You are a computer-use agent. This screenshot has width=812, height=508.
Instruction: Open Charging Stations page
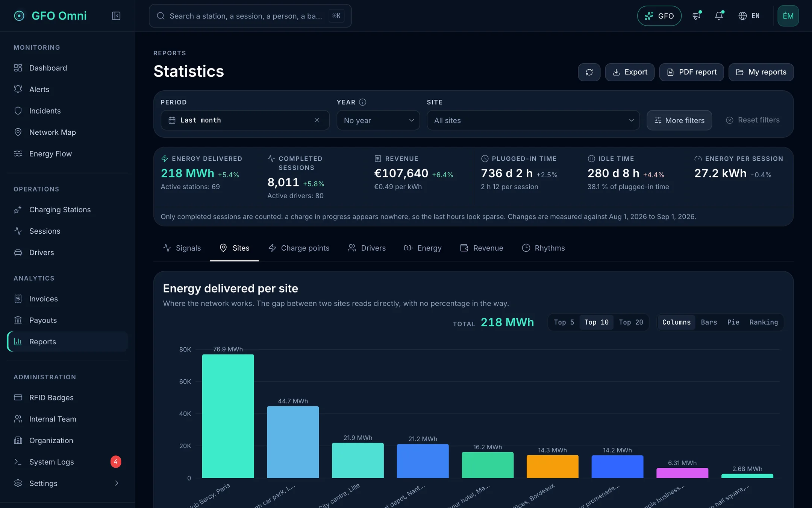click(67, 210)
